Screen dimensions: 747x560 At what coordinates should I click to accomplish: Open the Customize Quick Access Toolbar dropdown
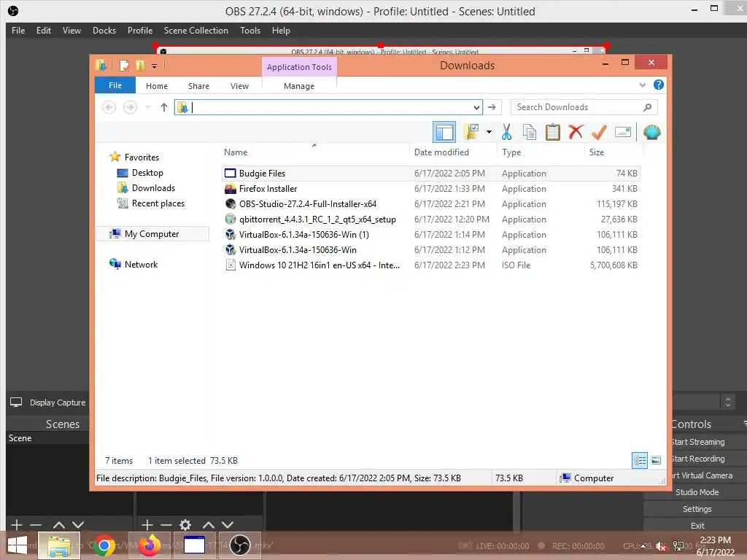pos(155,66)
